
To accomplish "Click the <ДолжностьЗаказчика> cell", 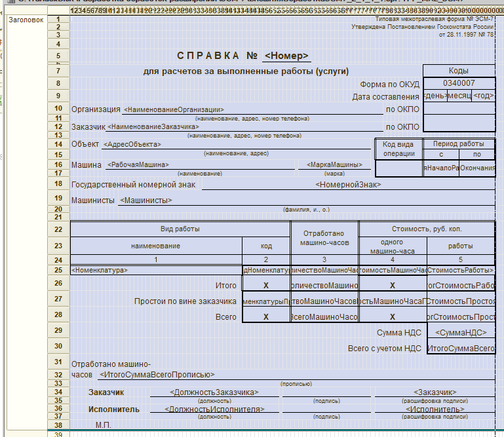I will click(214, 392).
